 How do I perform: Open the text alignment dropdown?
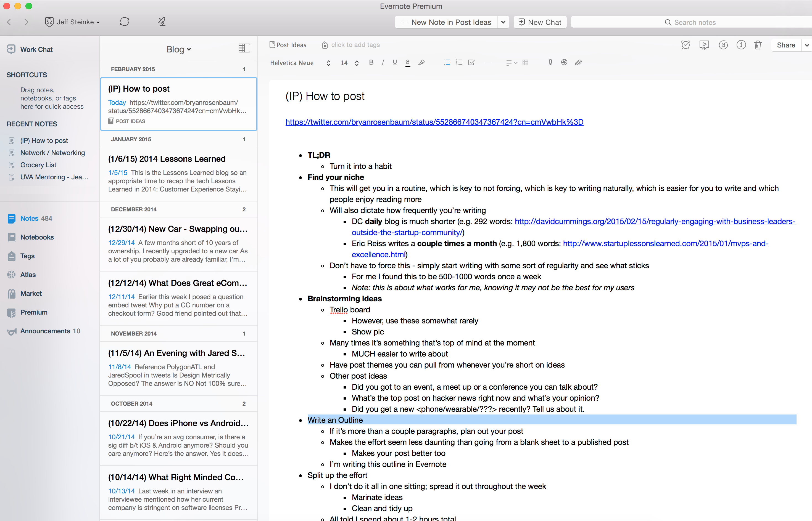(511, 63)
